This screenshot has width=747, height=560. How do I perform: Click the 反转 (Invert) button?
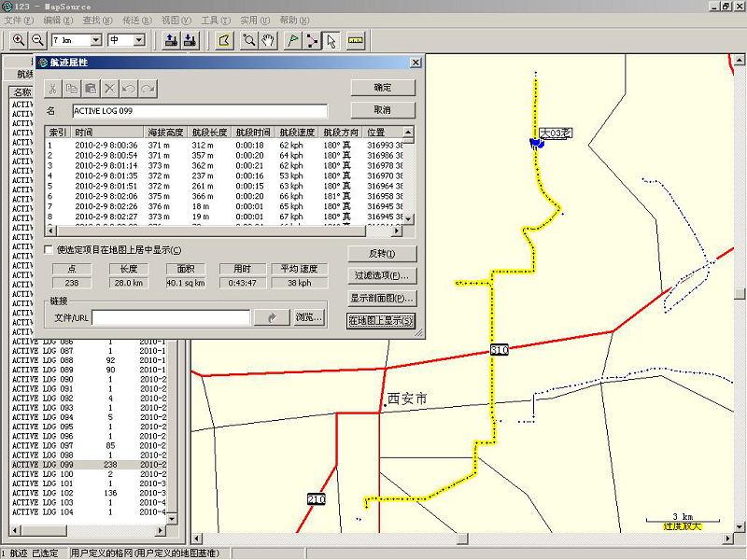[383, 254]
